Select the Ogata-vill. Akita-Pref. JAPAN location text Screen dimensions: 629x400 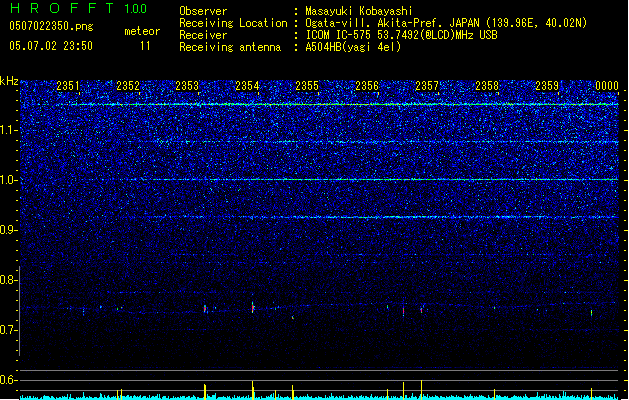click(446, 23)
